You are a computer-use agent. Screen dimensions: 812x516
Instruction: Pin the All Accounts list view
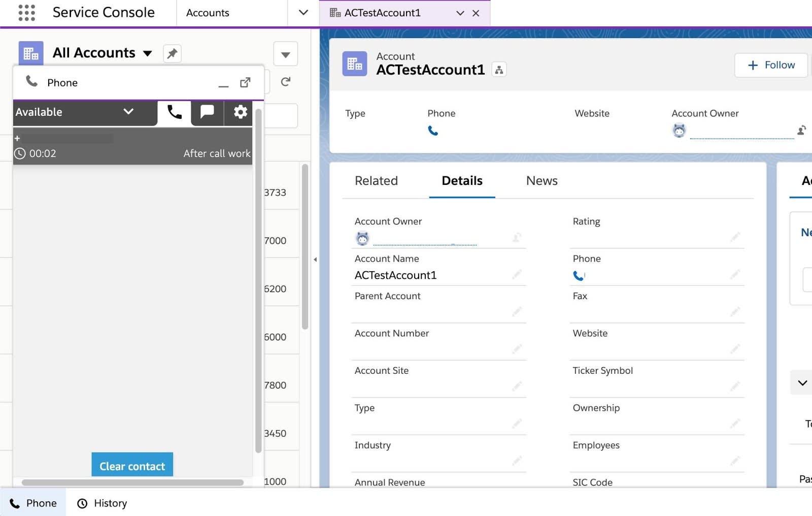click(172, 53)
